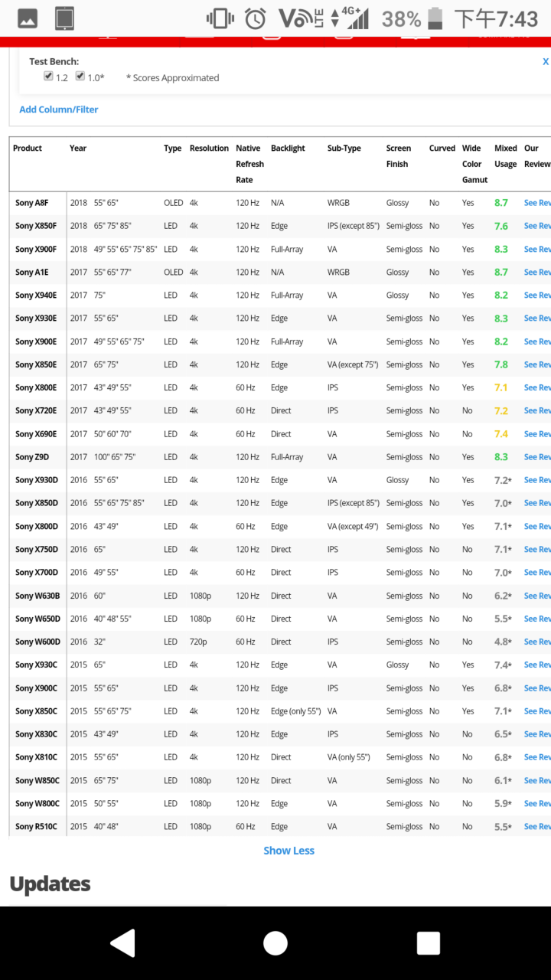Open the Sony W600D review link
This screenshot has width=551, height=980.
click(x=537, y=642)
